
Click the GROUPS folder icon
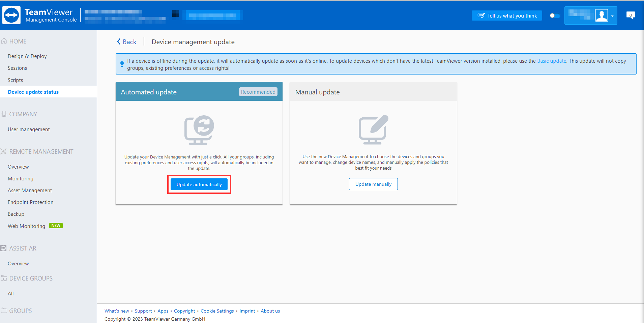pyautogui.click(x=4, y=311)
